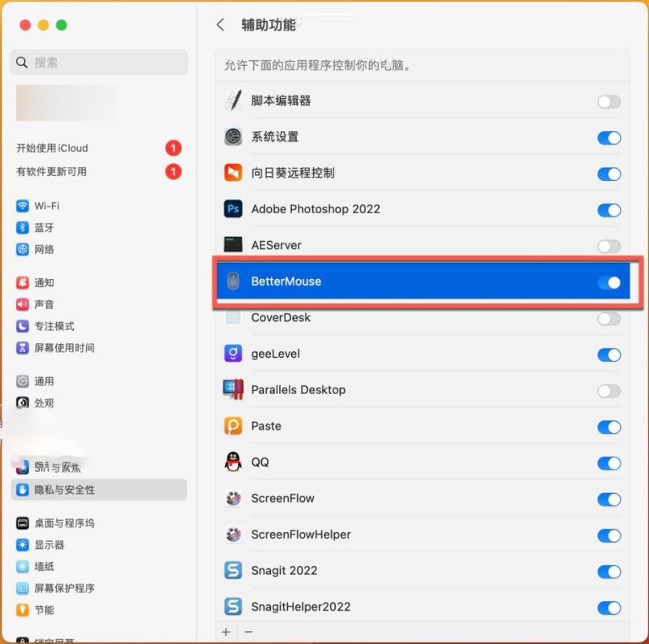Turn off the BetterMouse toggle
The width and height of the screenshot is (649, 644).
[x=609, y=283]
